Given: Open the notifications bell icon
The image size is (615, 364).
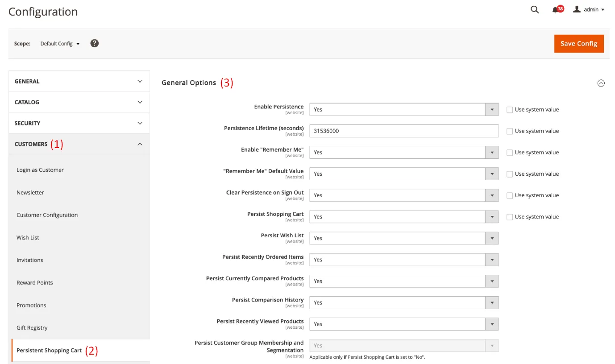Looking at the screenshot, I should [555, 10].
